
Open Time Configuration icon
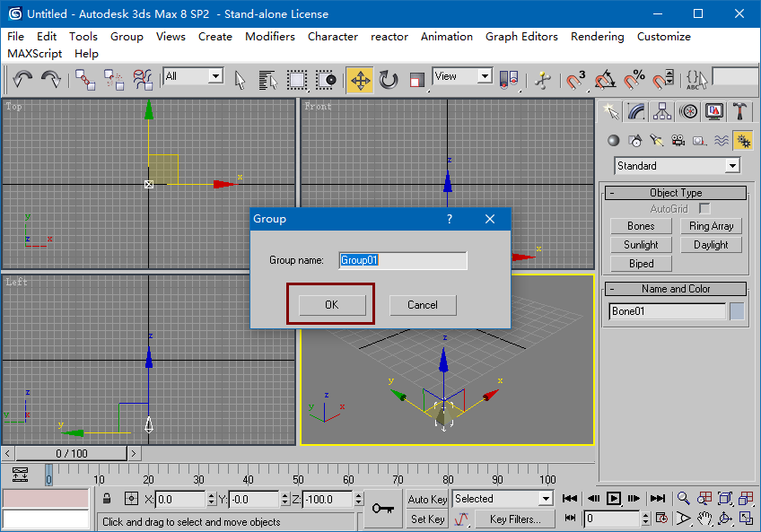coord(662,519)
